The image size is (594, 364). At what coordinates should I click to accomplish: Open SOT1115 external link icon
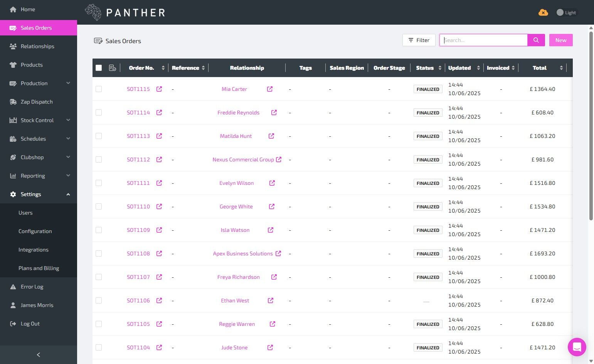coord(159,89)
